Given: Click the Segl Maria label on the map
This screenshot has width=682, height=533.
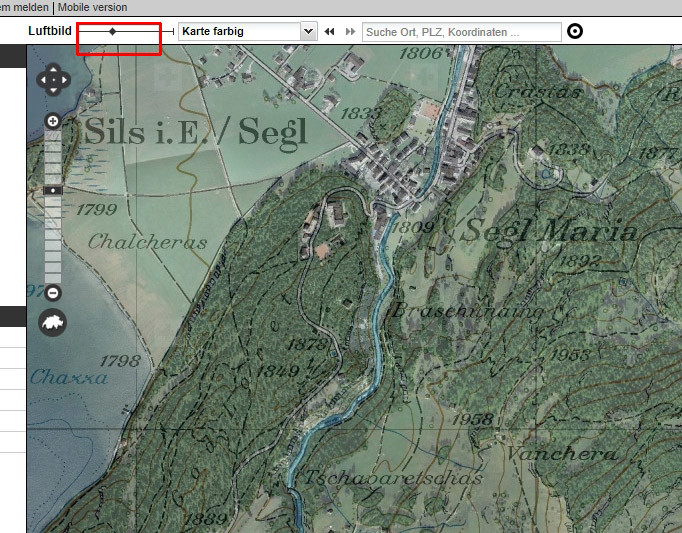Looking at the screenshot, I should (x=550, y=232).
